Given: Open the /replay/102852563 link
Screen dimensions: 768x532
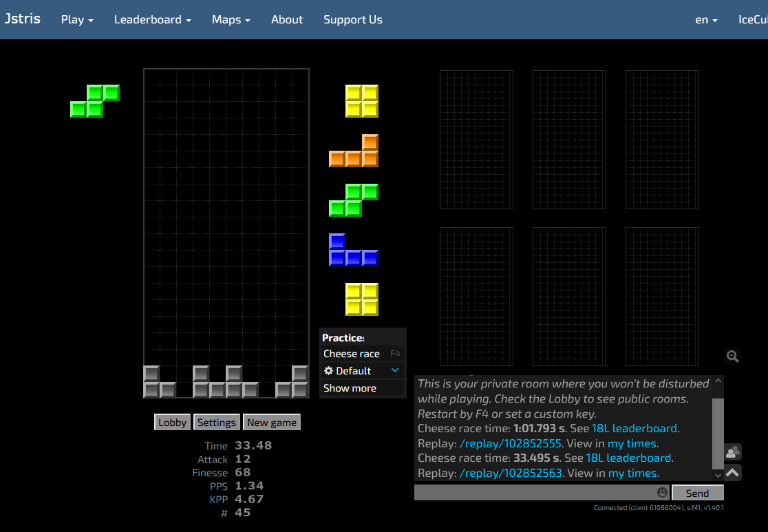Looking at the screenshot, I should click(511, 473).
